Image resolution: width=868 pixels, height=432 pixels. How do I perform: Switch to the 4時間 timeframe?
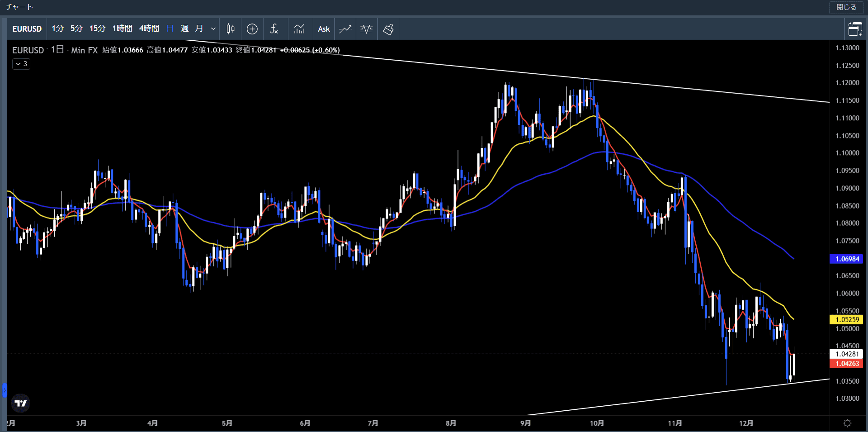pos(149,28)
